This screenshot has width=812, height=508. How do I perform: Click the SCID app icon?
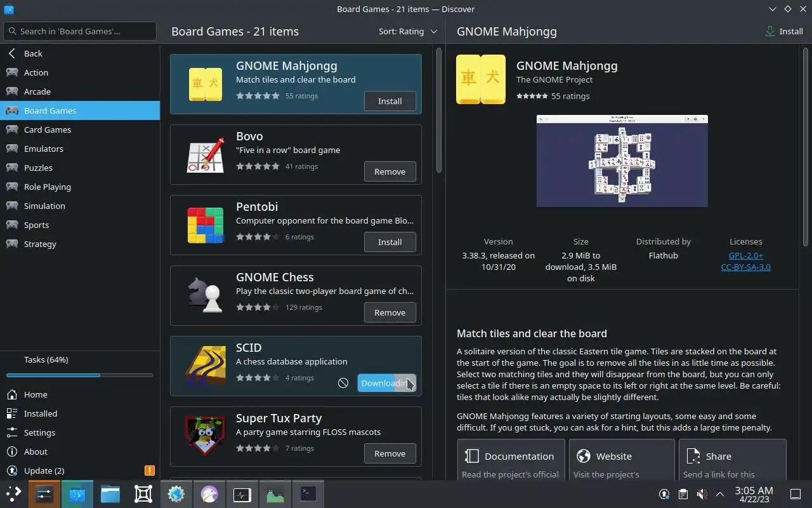point(206,366)
